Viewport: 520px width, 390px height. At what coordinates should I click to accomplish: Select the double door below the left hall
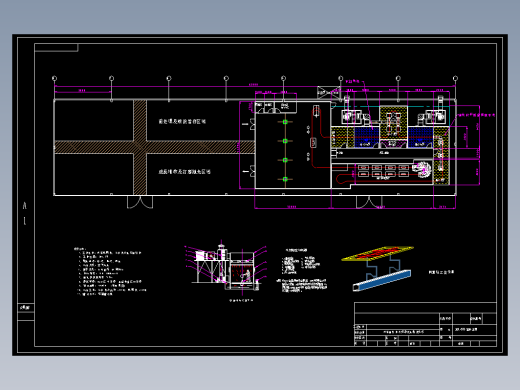140,202
